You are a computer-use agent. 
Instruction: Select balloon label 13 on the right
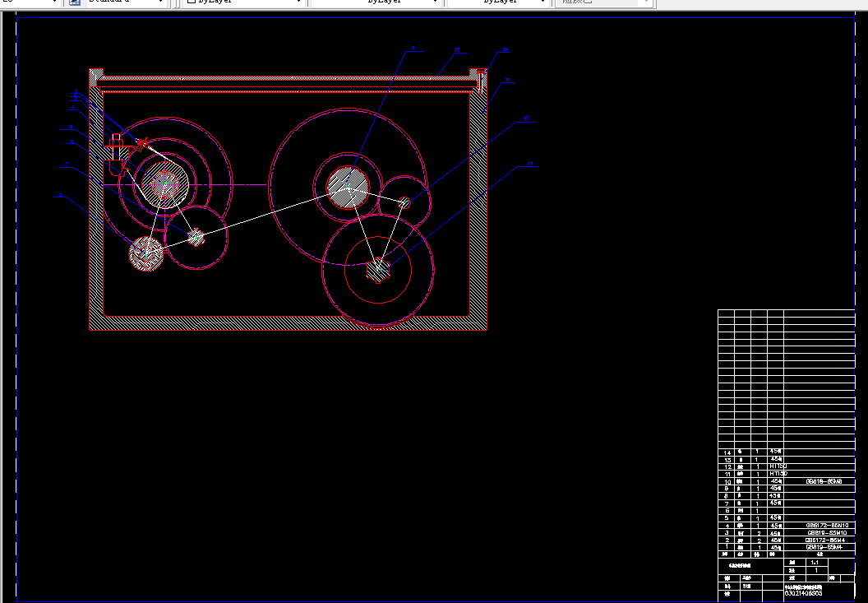[x=526, y=118]
